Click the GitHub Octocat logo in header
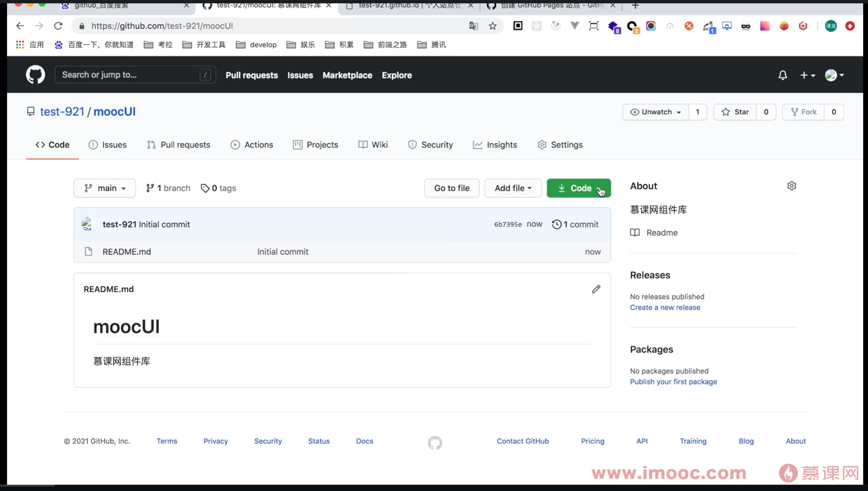 point(35,75)
